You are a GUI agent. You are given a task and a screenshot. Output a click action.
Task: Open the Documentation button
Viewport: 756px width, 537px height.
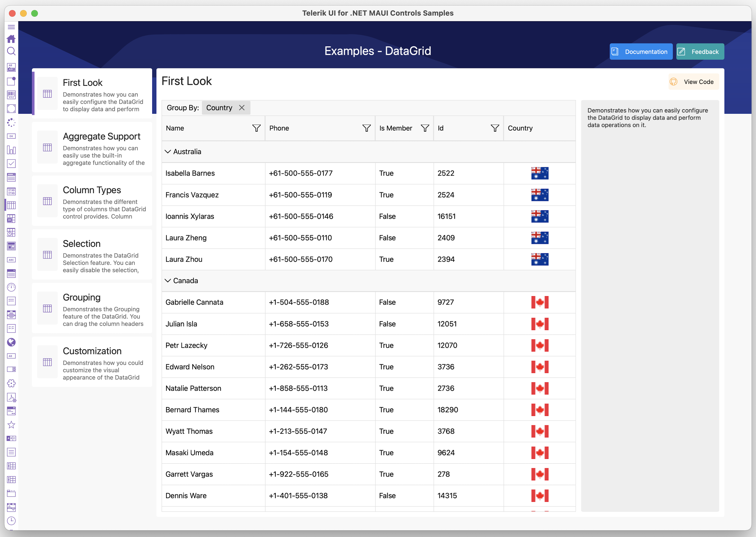coord(641,52)
